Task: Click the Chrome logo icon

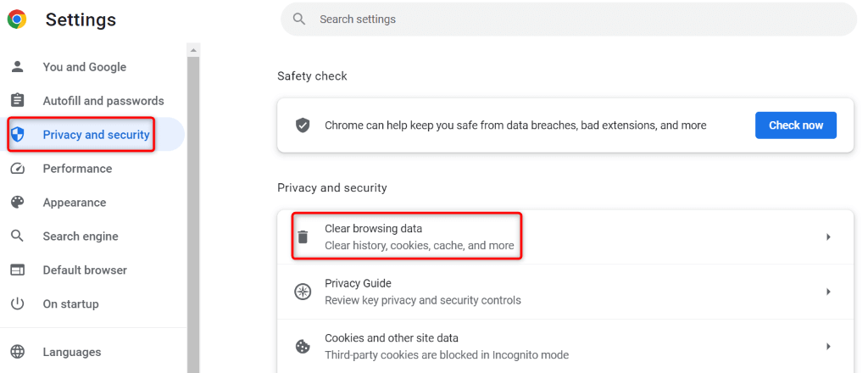Action: (x=17, y=19)
